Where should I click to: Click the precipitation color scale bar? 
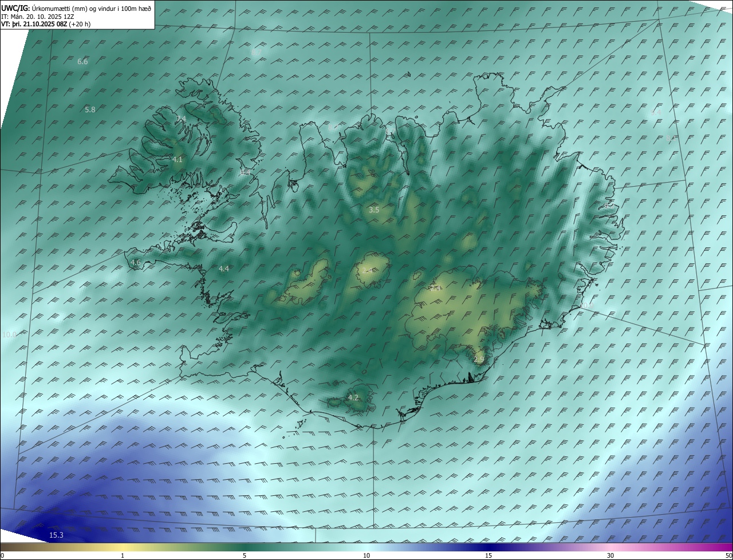366,547
